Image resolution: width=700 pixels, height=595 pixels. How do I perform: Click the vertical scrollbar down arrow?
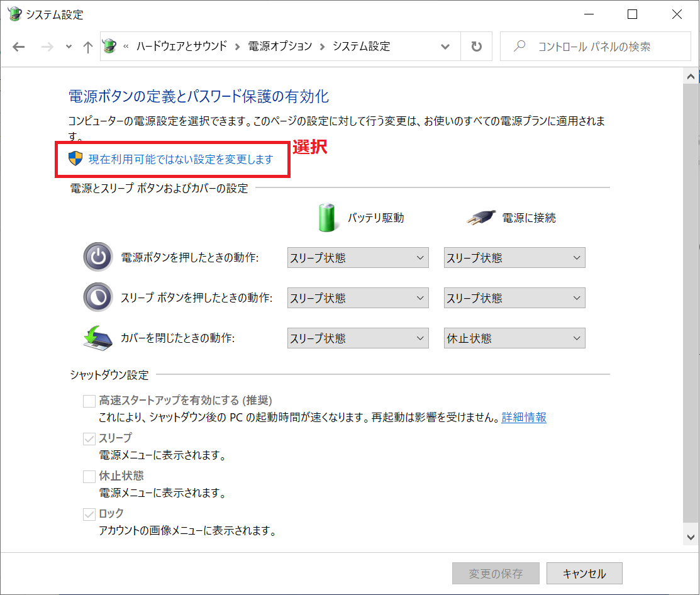point(691,537)
